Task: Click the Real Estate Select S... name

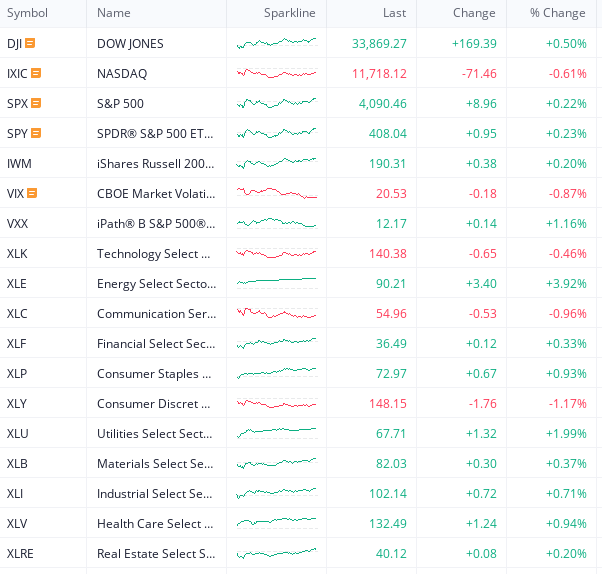Action: 156,554
